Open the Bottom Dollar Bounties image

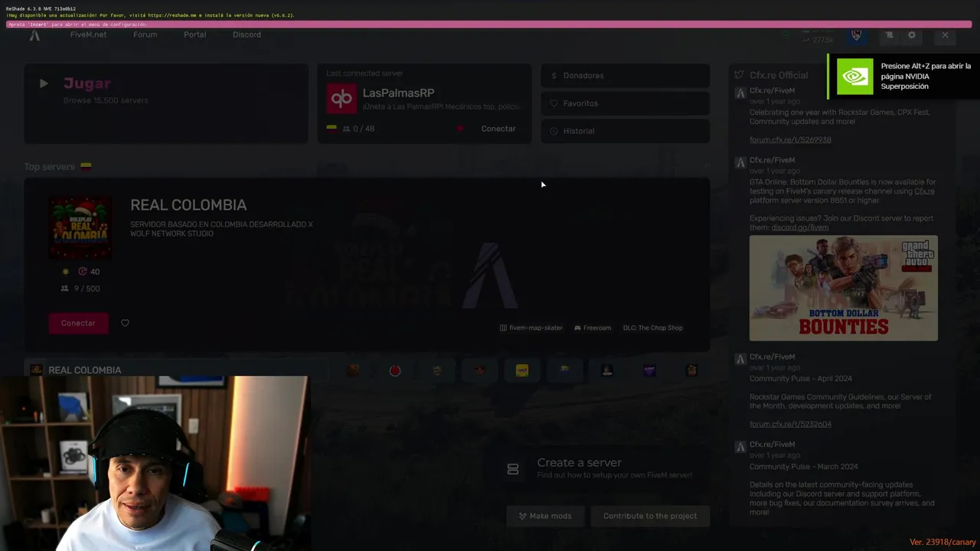pyautogui.click(x=843, y=288)
